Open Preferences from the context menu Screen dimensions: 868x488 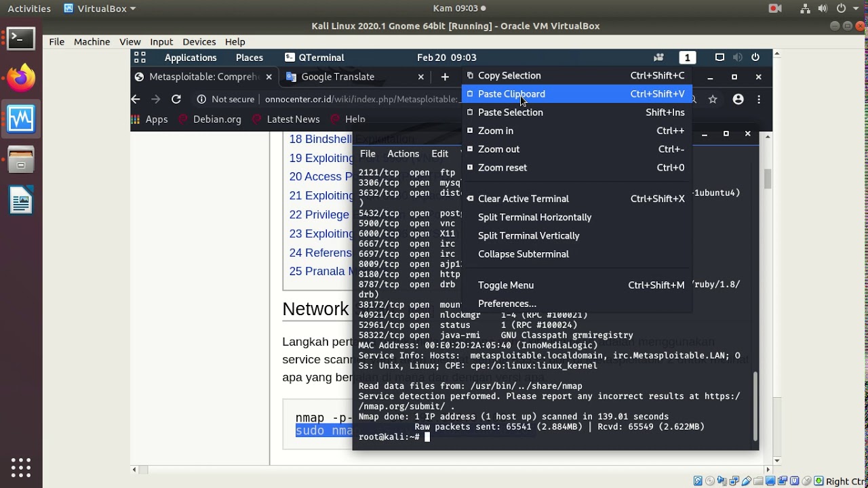coord(576,303)
